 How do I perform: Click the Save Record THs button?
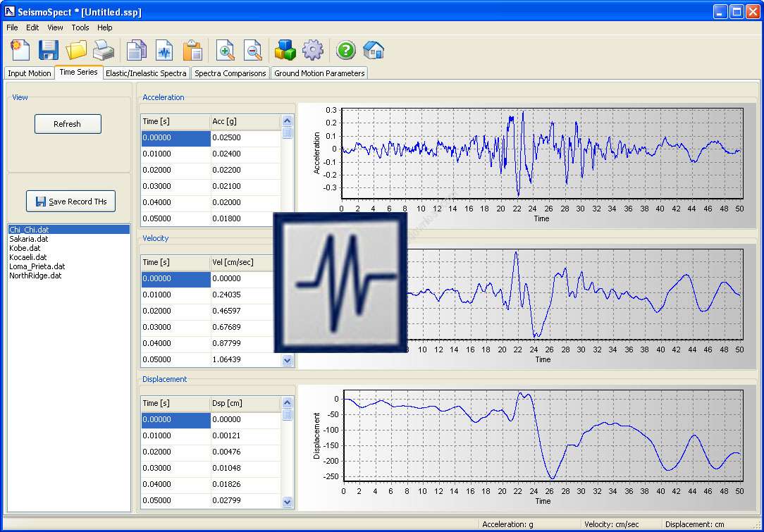tap(70, 202)
